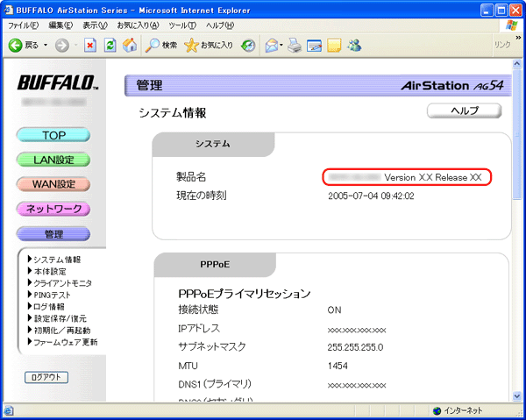Click the BUFFALO logo
Viewport: 526px width, 420px height.
[58, 82]
